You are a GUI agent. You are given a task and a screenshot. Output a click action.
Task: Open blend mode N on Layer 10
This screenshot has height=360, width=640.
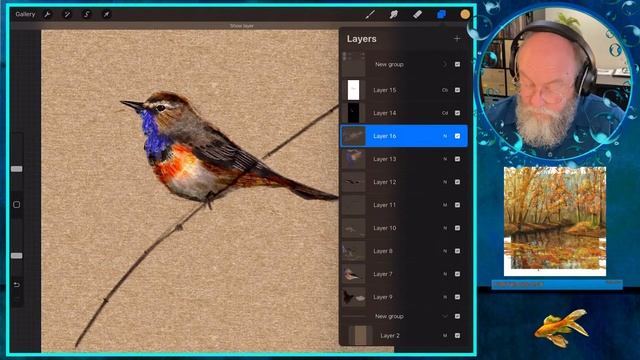coord(445,228)
